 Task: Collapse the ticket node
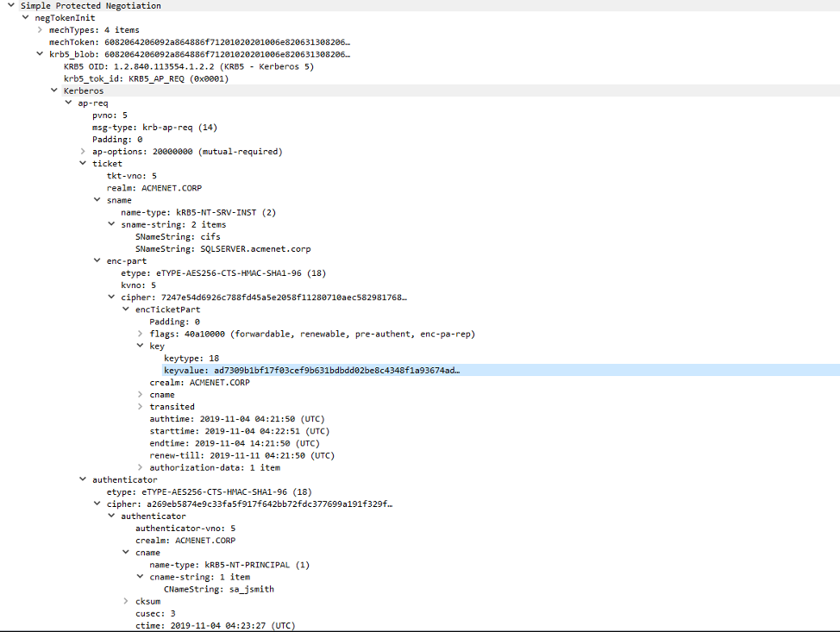tap(83, 164)
